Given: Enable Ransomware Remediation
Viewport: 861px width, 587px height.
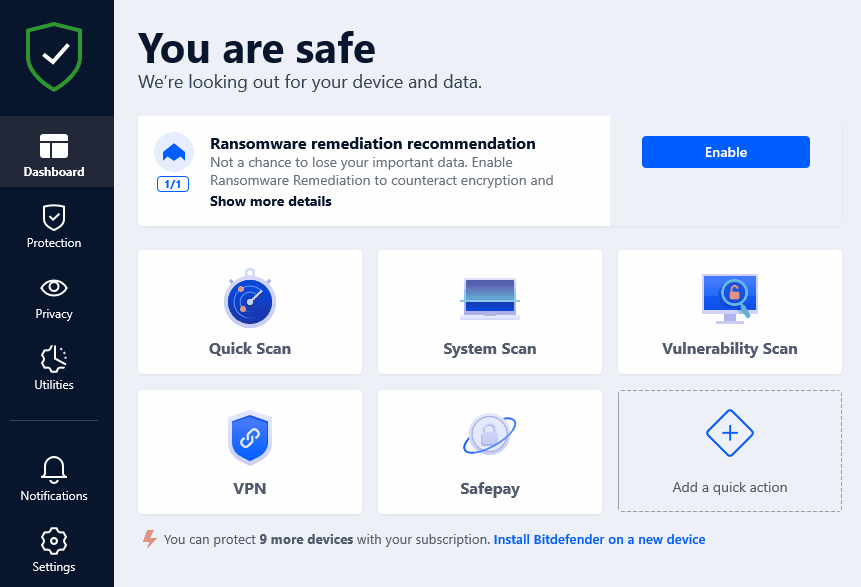Looking at the screenshot, I should point(725,152).
